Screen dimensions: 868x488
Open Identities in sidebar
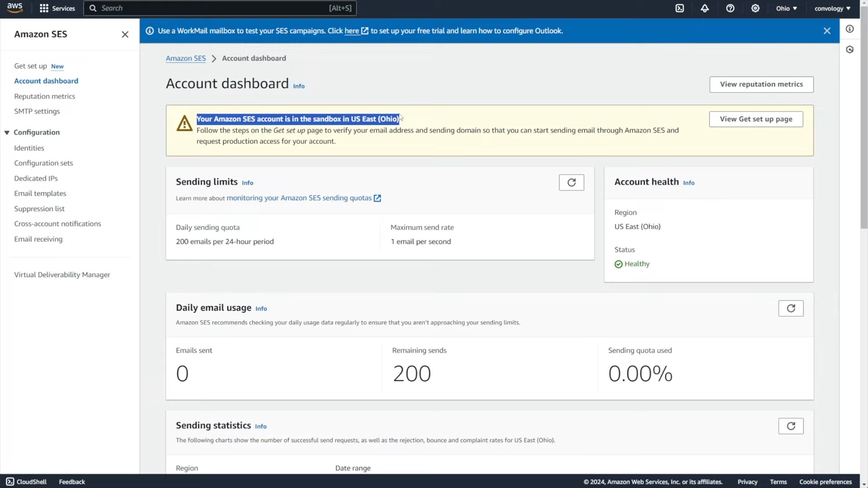click(29, 148)
